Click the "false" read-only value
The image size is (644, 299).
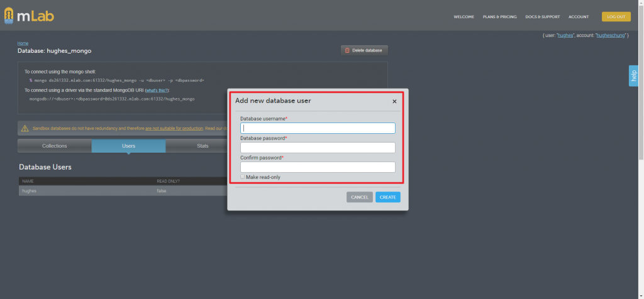click(162, 191)
